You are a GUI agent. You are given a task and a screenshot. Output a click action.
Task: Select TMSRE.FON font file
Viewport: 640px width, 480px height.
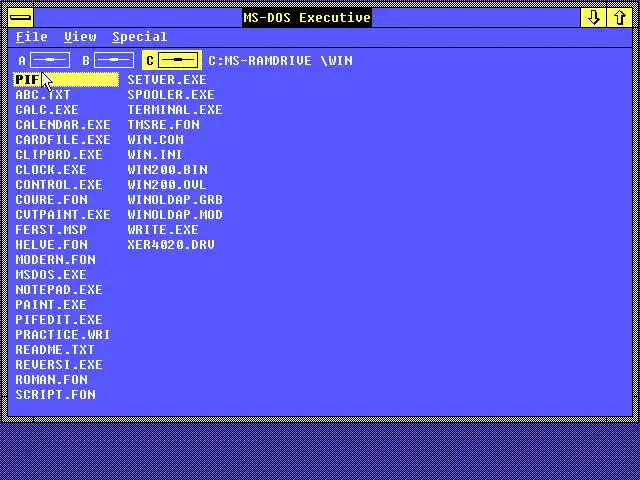pos(163,124)
